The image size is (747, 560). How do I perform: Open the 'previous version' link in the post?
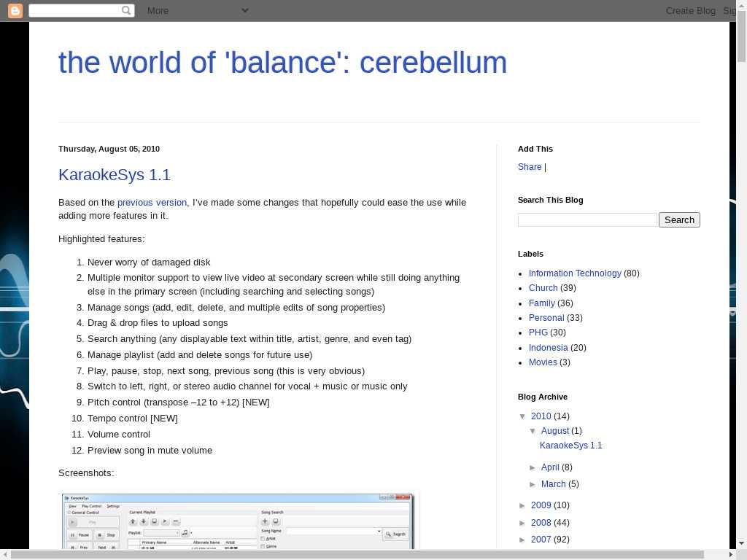point(152,203)
